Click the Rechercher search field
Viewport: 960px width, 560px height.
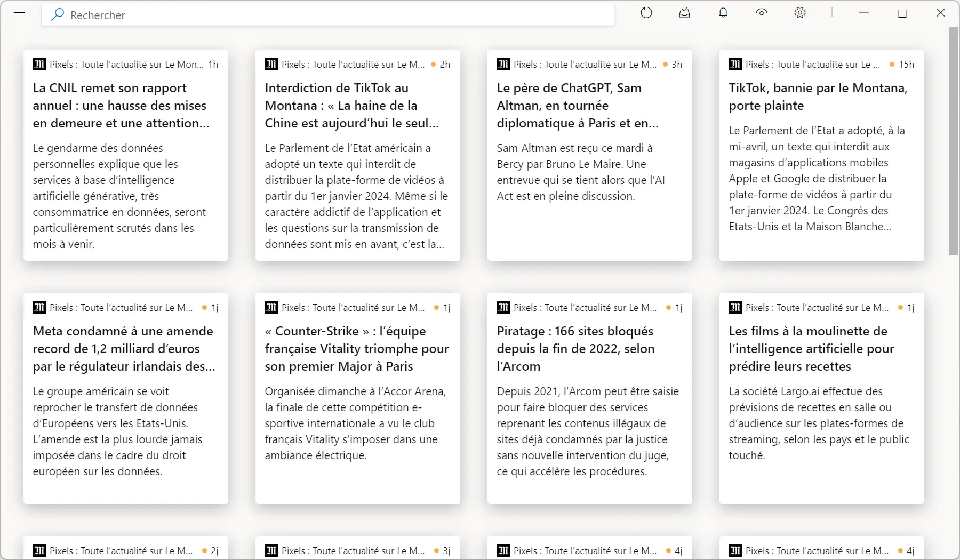click(x=328, y=15)
